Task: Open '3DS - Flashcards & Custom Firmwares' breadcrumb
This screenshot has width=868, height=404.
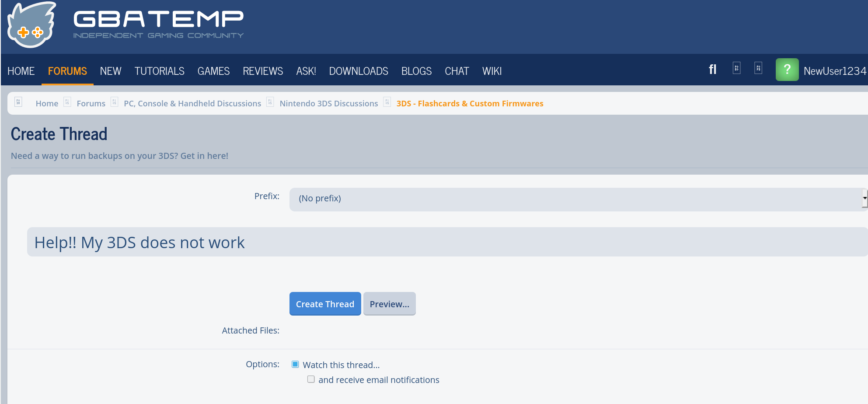Action: (x=470, y=103)
